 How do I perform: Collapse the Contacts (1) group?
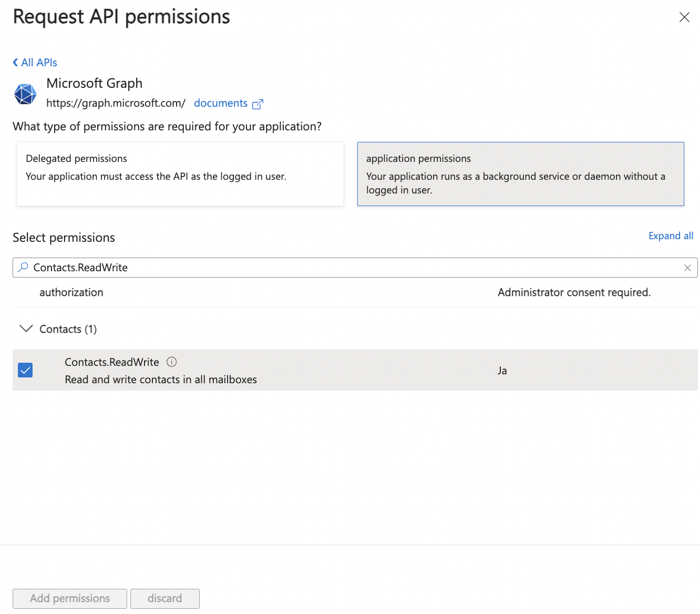tap(26, 329)
